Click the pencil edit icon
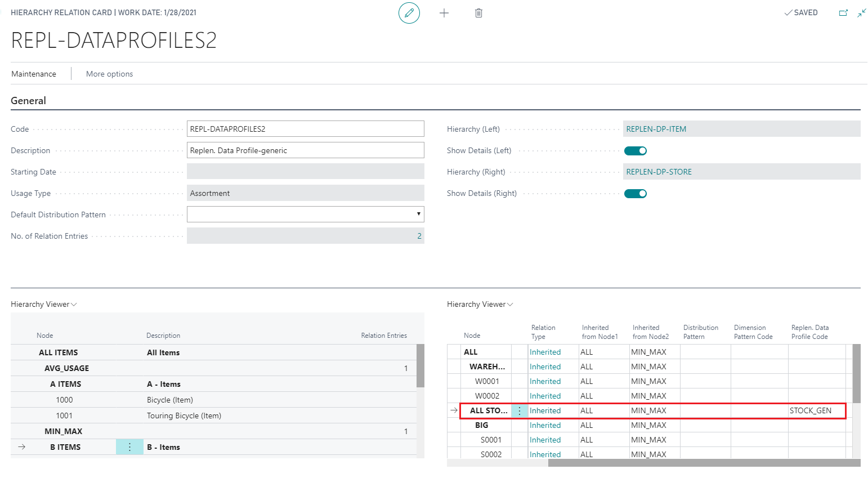The width and height of the screenshot is (868, 478). [x=409, y=13]
